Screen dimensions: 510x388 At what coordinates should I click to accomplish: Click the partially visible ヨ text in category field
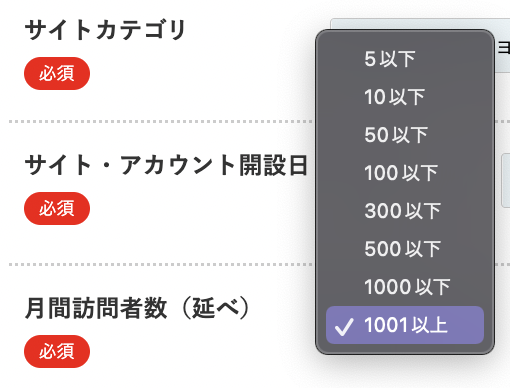point(504,48)
